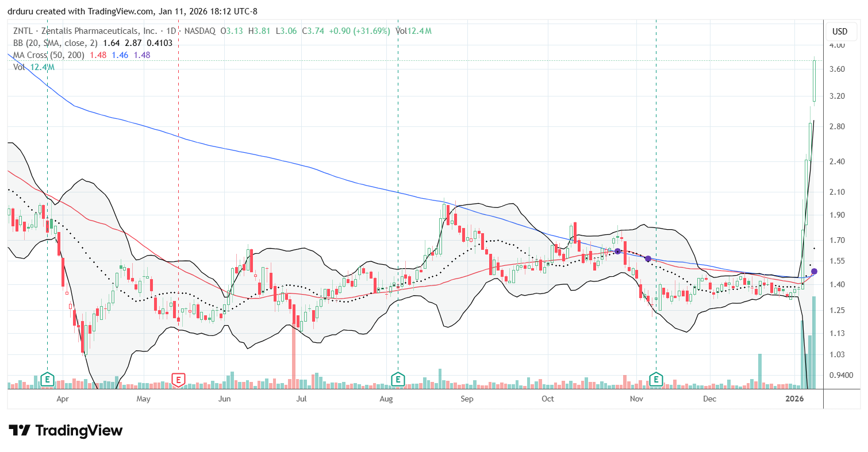Image resolution: width=868 pixels, height=452 pixels.
Task: Open the USD currency selector
Action: coord(840,31)
